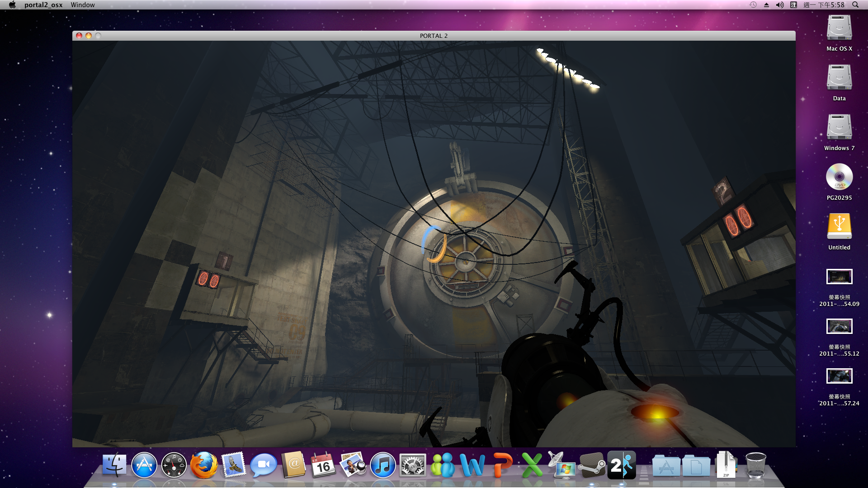Open Remote Desktop Connection dock icon

tap(562, 465)
